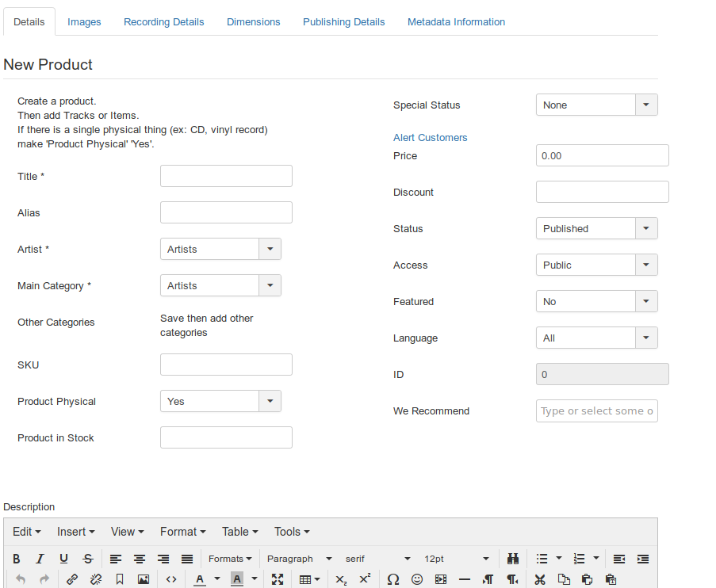Open the Recording Details tab
Viewport: 716px width, 588px height.
(164, 21)
